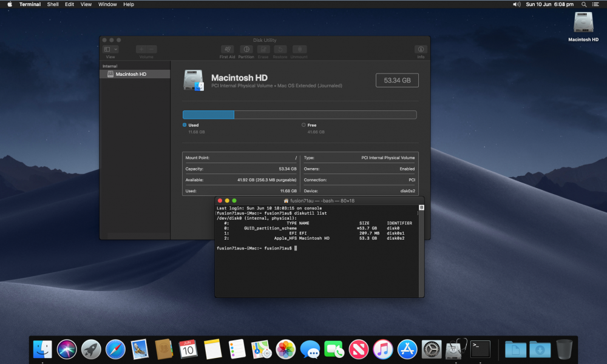Click Terminal icon in the Dock
607x364 pixels.
[480, 349]
